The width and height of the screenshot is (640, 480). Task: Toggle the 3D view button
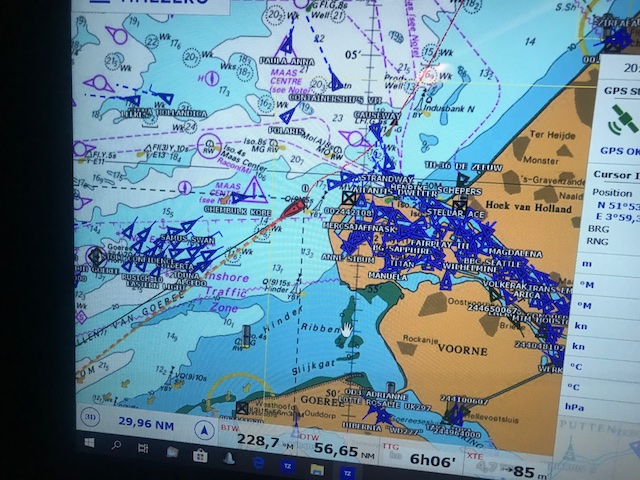coord(90,417)
